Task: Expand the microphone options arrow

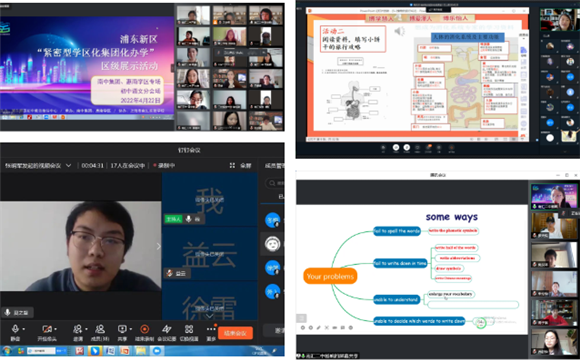Action: point(24,329)
